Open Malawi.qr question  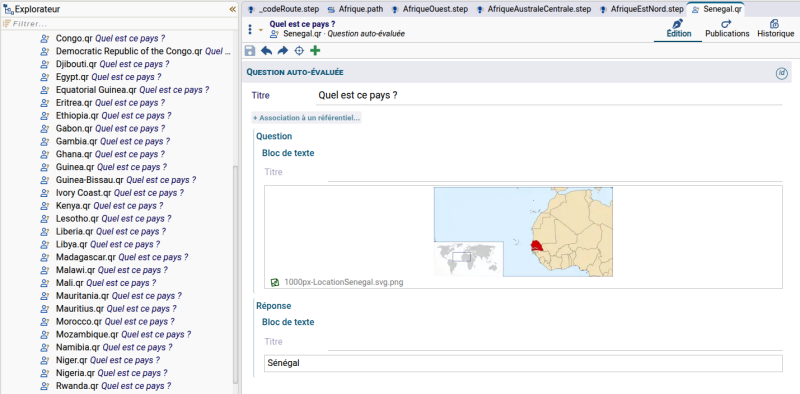(104, 270)
